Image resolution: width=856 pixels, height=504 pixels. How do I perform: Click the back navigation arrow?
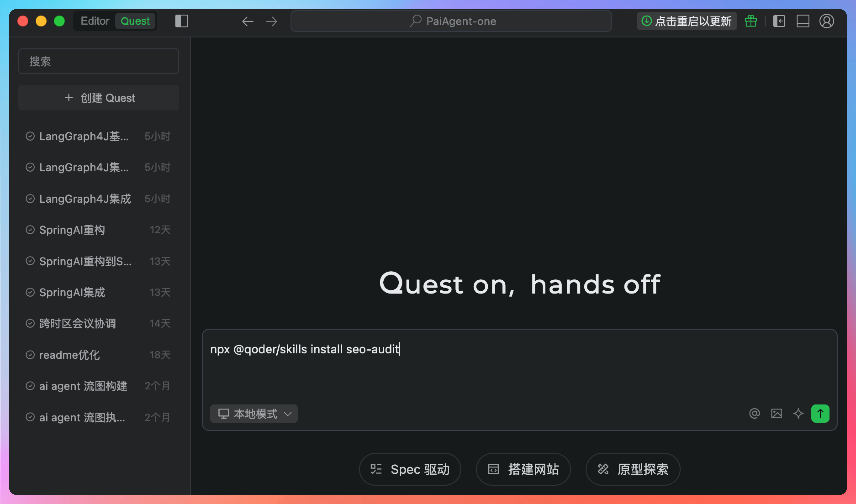coord(247,21)
